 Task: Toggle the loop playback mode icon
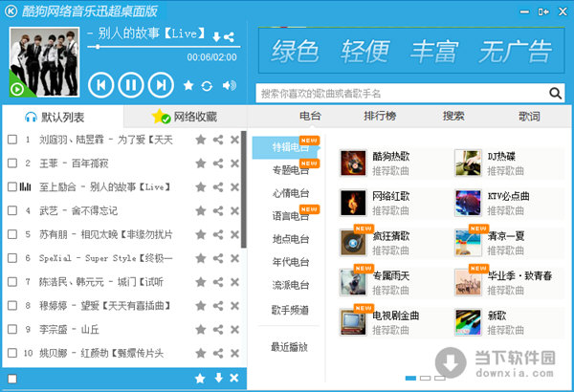pyautogui.click(x=207, y=86)
